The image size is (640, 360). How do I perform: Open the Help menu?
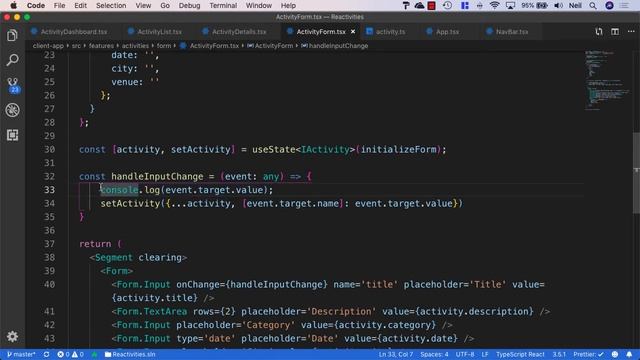(x=288, y=6)
